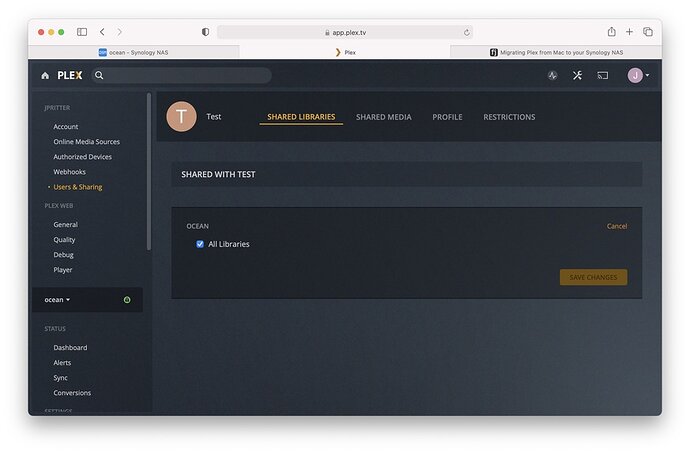The height and width of the screenshot is (452, 690).
Task: Show tab overview icon
Action: (648, 32)
